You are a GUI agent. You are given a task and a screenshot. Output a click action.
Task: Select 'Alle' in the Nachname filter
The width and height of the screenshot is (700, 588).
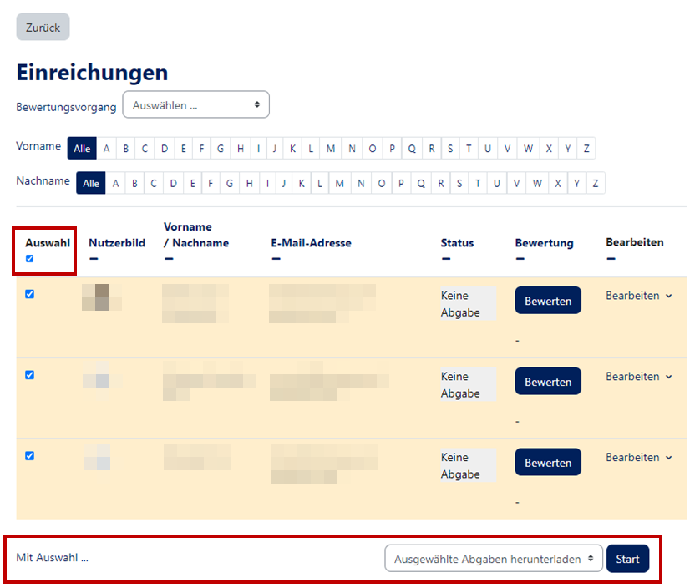90,183
